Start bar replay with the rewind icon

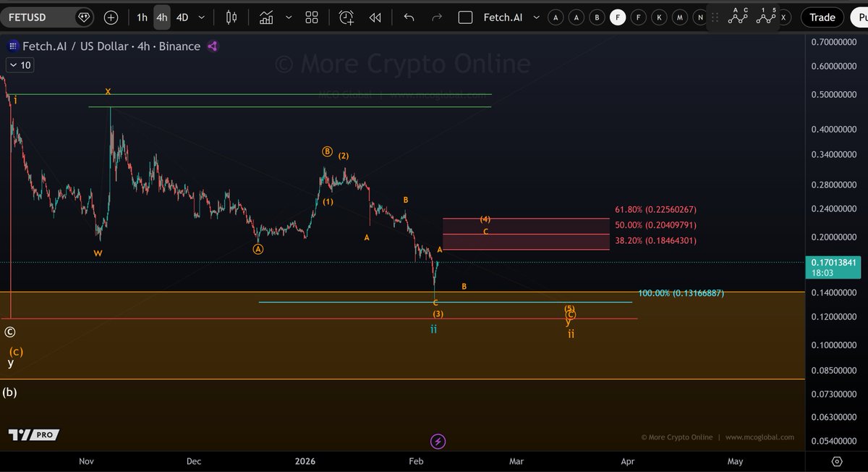(375, 17)
